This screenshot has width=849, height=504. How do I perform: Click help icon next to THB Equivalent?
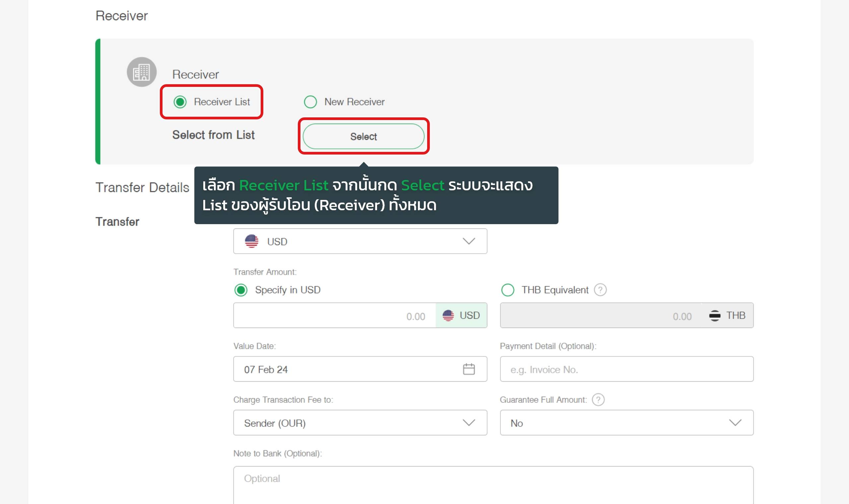coord(600,290)
